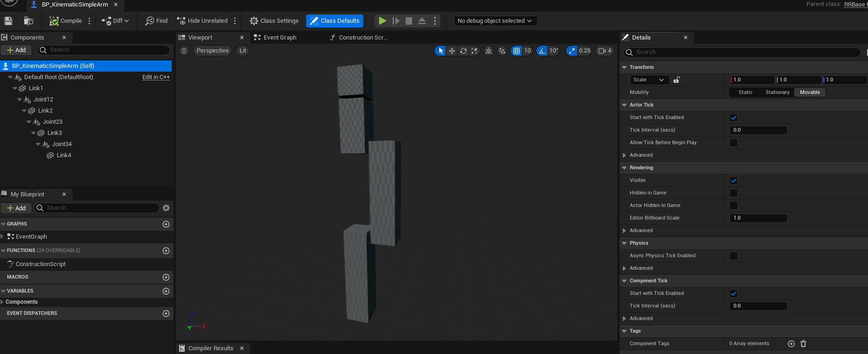
Task: Select BP_KinematicSimpleArm (Self) in tree
Action: point(86,66)
